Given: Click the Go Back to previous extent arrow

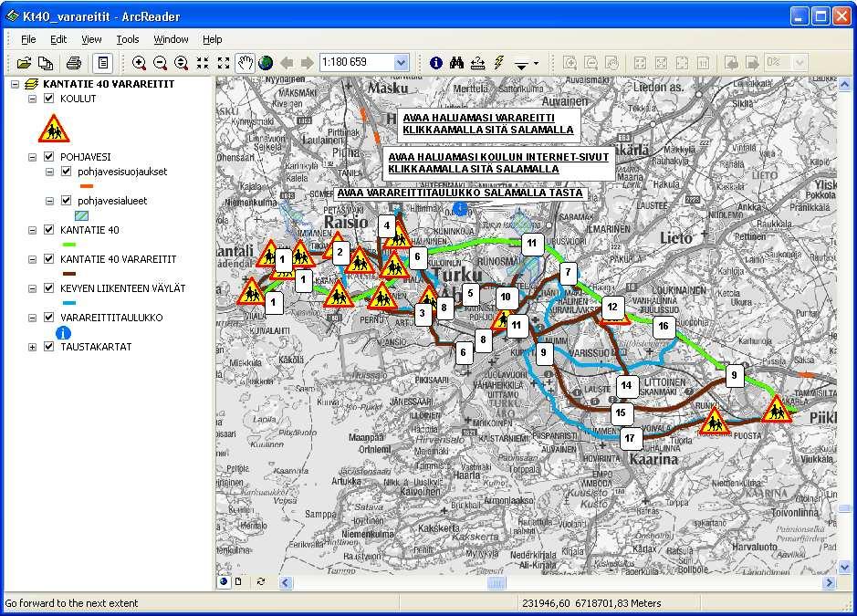Looking at the screenshot, I should pyautogui.click(x=287, y=63).
